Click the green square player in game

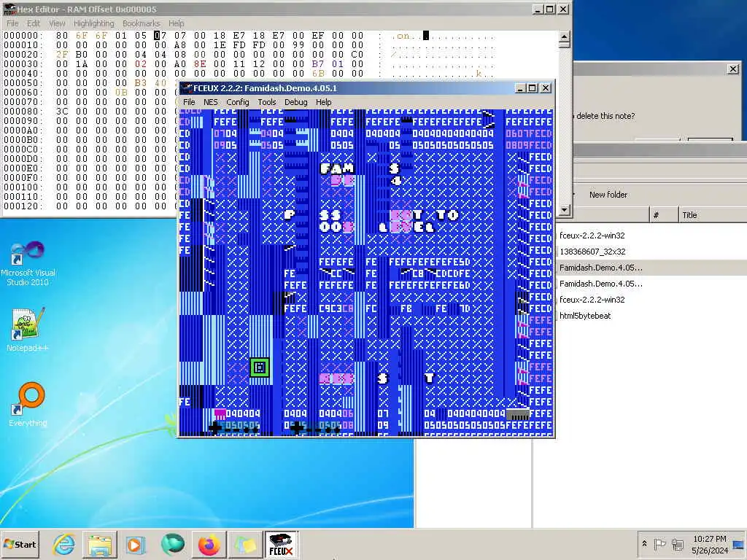click(260, 367)
